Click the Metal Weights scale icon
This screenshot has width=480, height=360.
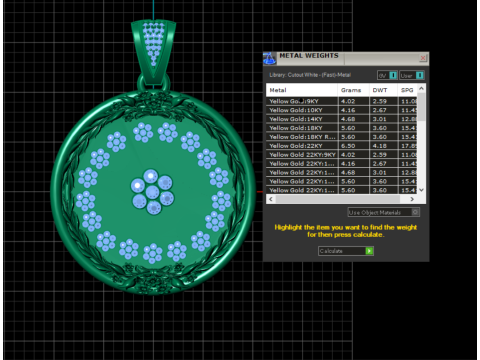(269, 59)
